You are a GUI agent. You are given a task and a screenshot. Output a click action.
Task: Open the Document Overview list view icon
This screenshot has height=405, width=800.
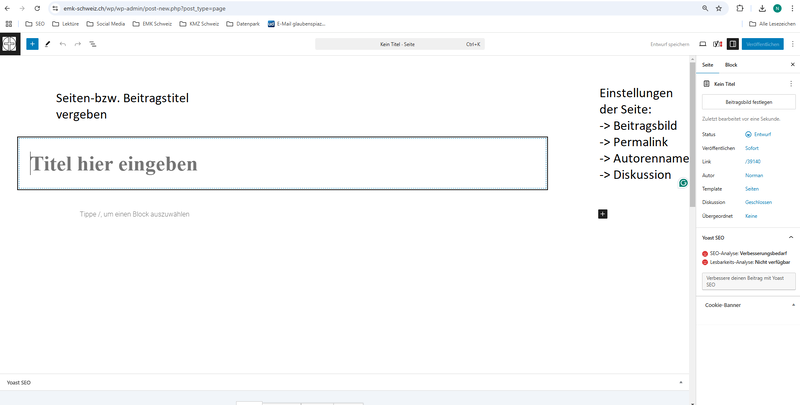tap(93, 44)
